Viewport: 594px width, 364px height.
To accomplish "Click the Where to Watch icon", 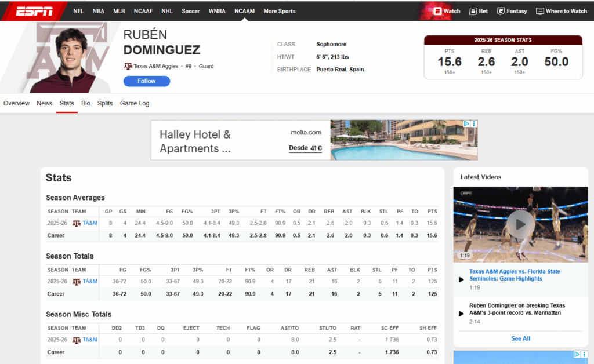I will coord(540,11).
